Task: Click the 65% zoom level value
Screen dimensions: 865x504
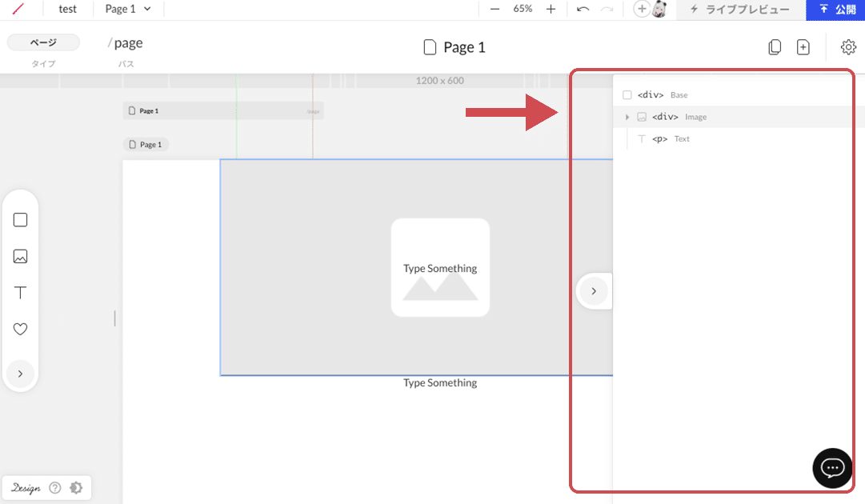Action: pos(523,9)
